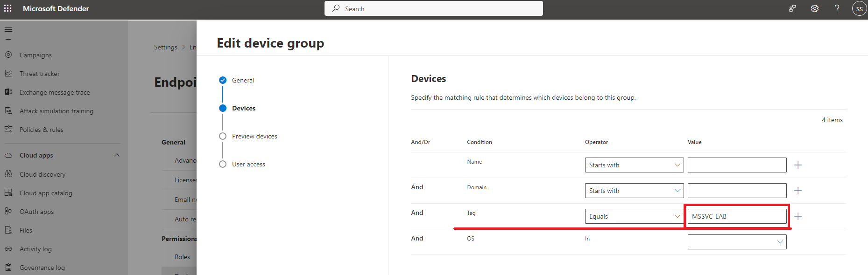Click the Exchange message trace icon
Viewport: 868px width, 275px height.
tap(8, 92)
